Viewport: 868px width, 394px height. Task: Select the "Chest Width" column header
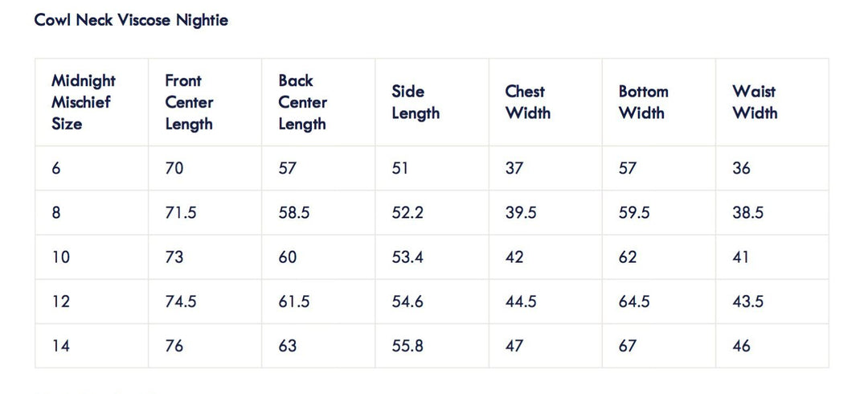pos(528,102)
